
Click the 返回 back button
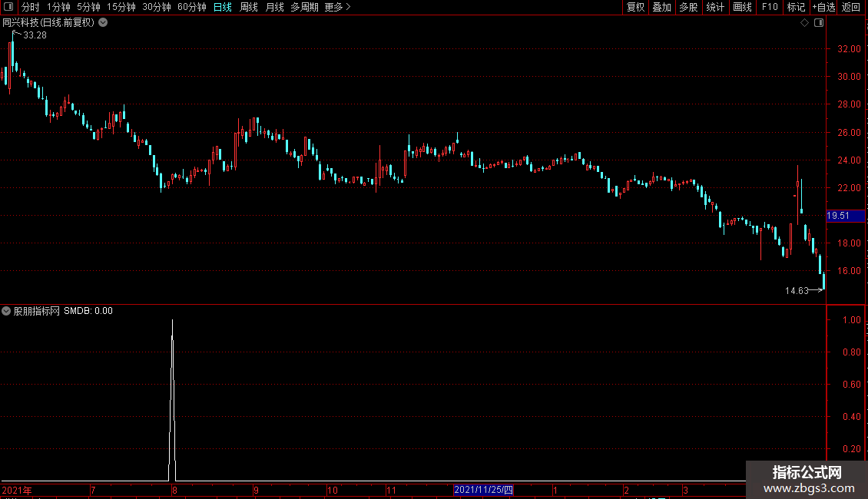tap(851, 7)
